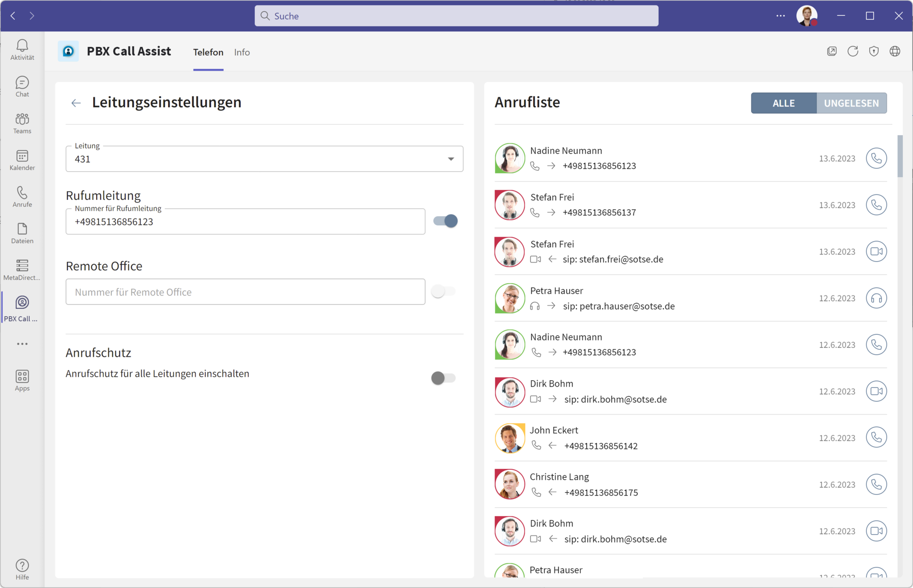The height and width of the screenshot is (588, 913).
Task: Expand the Leitung 431 dropdown
Action: click(450, 159)
